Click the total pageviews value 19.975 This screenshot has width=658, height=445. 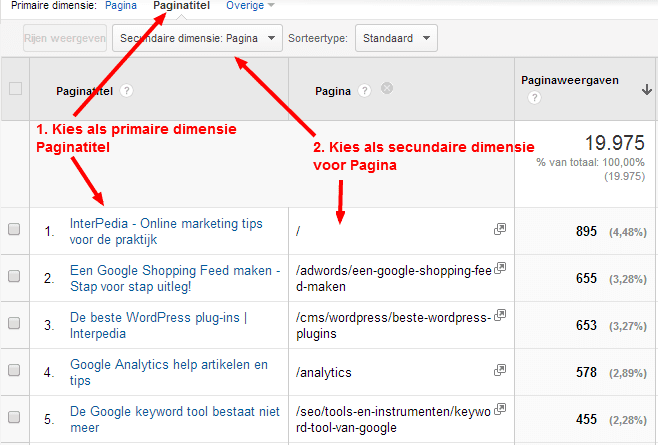(615, 143)
